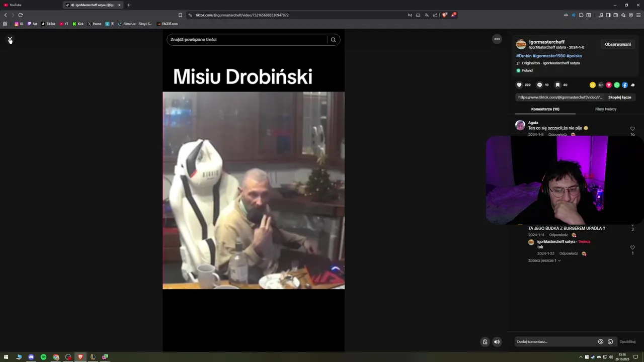
Task: Open igormastercheff profile avatar
Action: point(521,44)
